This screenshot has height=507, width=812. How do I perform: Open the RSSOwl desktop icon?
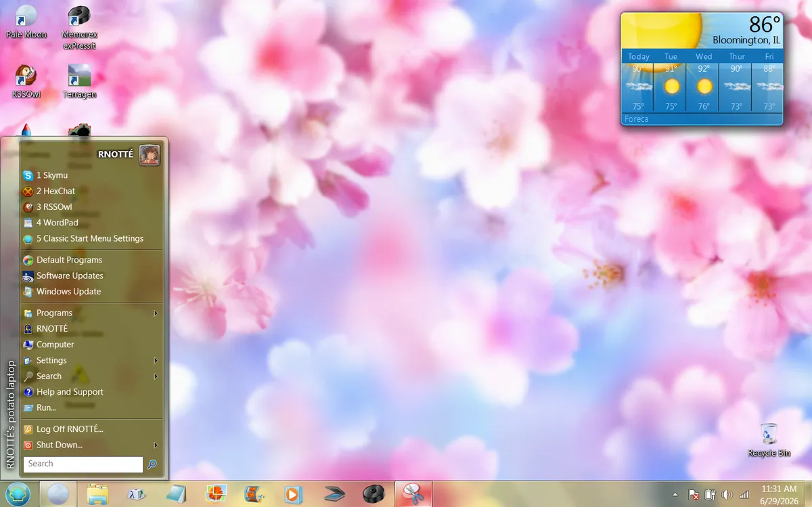pyautogui.click(x=26, y=81)
